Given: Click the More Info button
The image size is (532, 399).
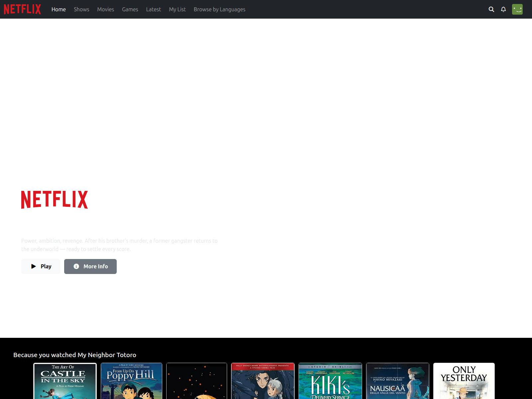Looking at the screenshot, I should [90, 266].
